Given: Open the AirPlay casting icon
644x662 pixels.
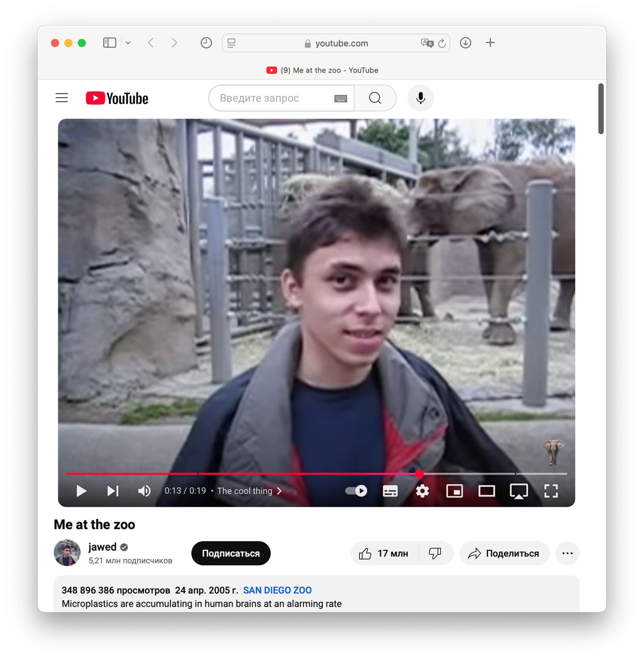Looking at the screenshot, I should pyautogui.click(x=518, y=491).
